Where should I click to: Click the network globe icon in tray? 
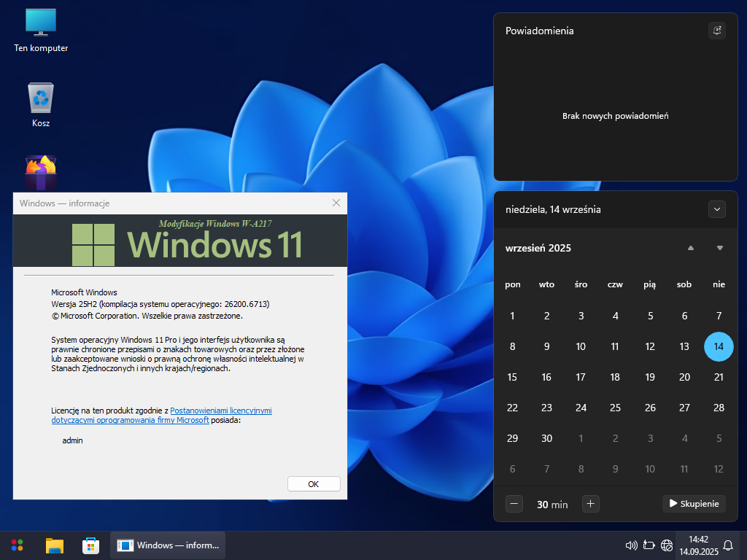(x=666, y=545)
